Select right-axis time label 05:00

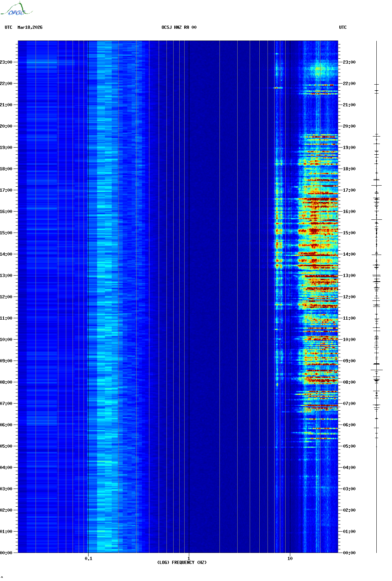coord(349,446)
